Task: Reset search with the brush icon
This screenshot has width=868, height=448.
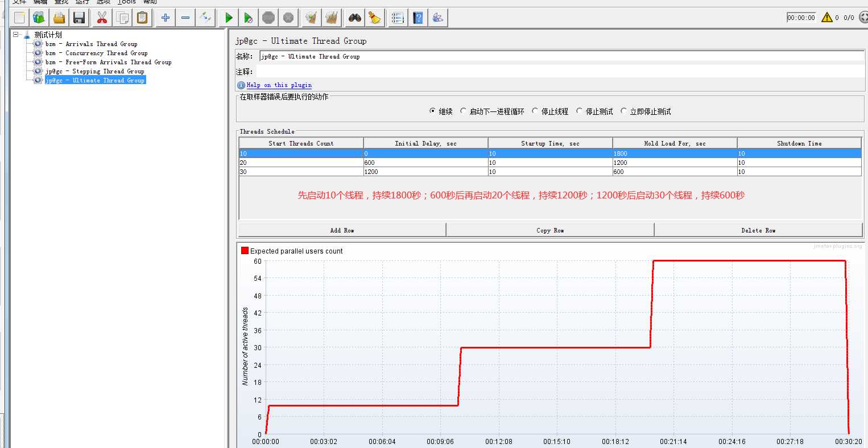Action: 375,18
